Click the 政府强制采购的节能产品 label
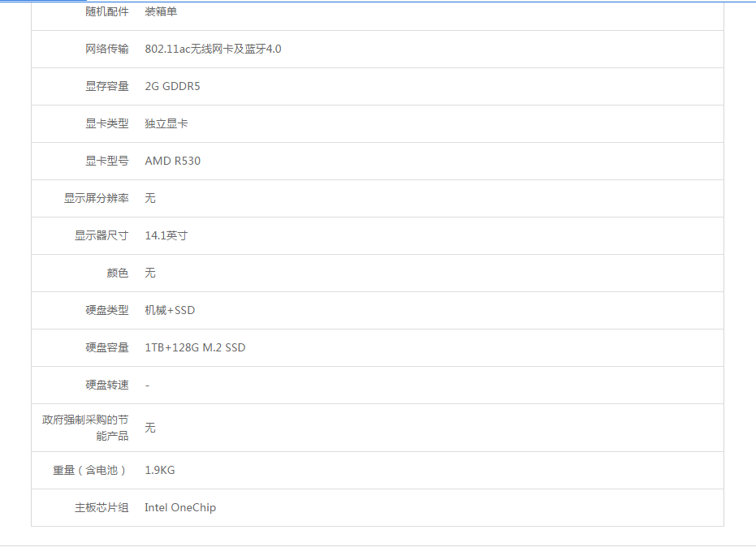Image resolution: width=756 pixels, height=547 pixels. point(85,428)
